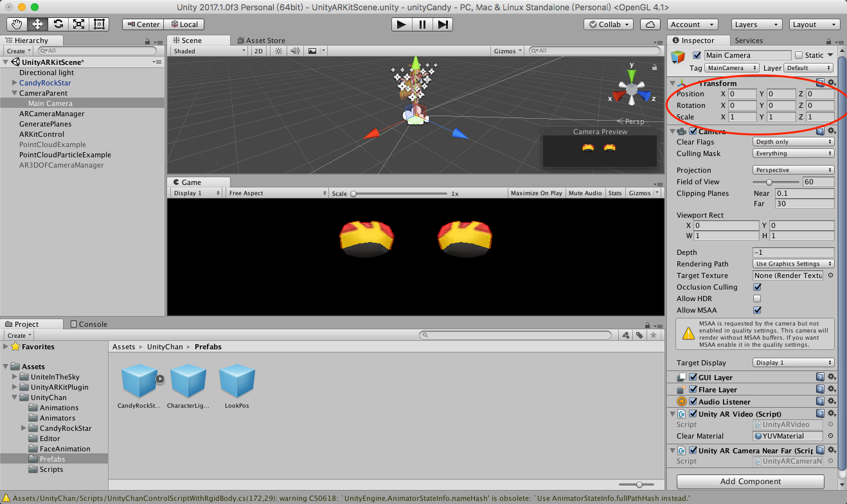Image resolution: width=847 pixels, height=504 pixels.
Task: Open Projection dropdown
Action: click(794, 170)
